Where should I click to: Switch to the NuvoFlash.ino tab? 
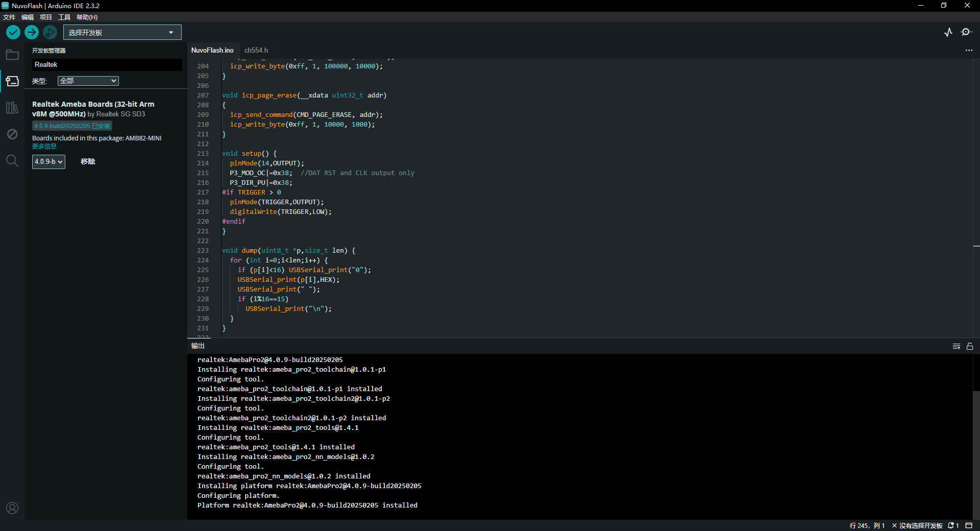click(x=212, y=50)
